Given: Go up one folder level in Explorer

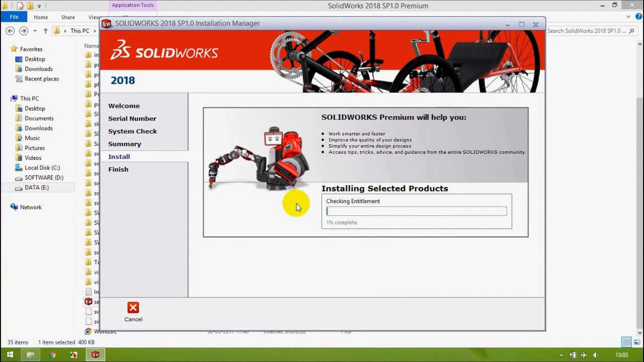Looking at the screenshot, I should 45,31.
